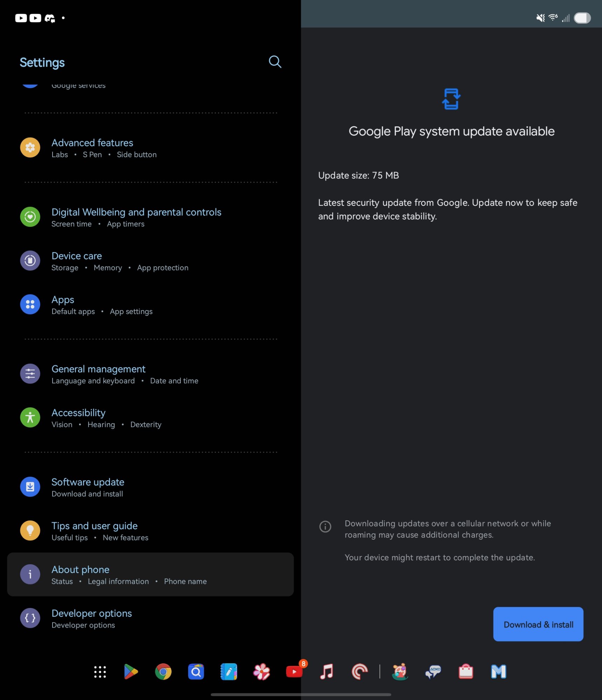Open the Gallery flower app icon
Image resolution: width=602 pixels, height=700 pixels.
(x=262, y=672)
